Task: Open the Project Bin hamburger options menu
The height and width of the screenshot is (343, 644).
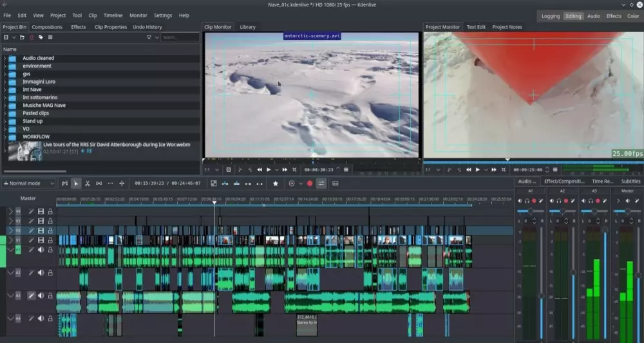Action: tap(50, 37)
